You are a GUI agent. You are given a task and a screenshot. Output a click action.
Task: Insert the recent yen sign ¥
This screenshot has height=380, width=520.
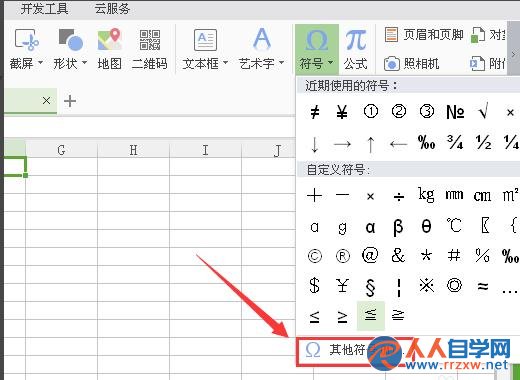click(x=342, y=112)
